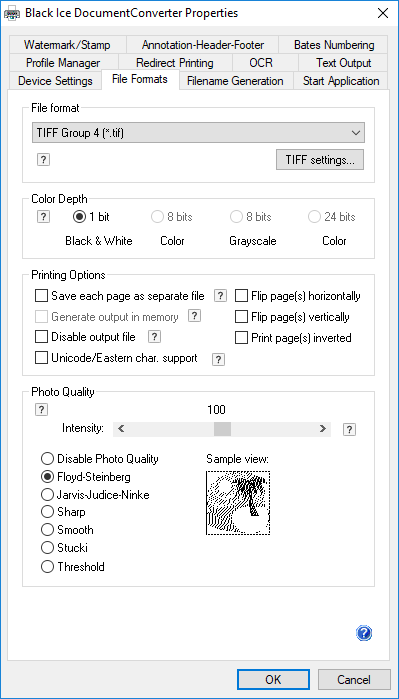
Task: Confirm changes with the OK button
Action: (x=273, y=679)
